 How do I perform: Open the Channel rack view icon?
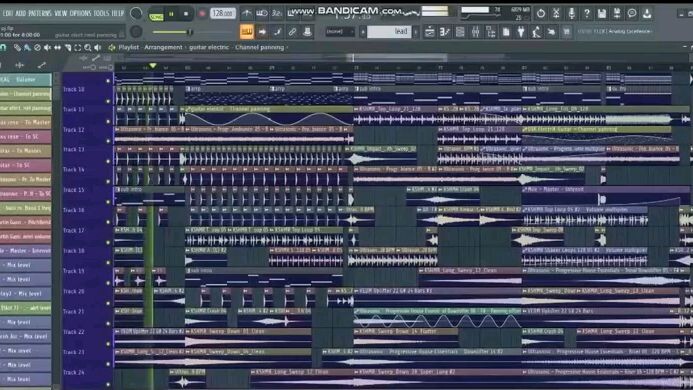tap(460, 32)
